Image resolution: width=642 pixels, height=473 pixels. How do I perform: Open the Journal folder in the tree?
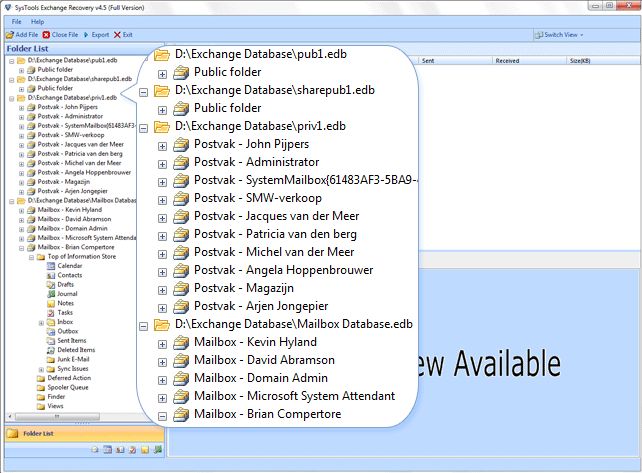[66, 294]
